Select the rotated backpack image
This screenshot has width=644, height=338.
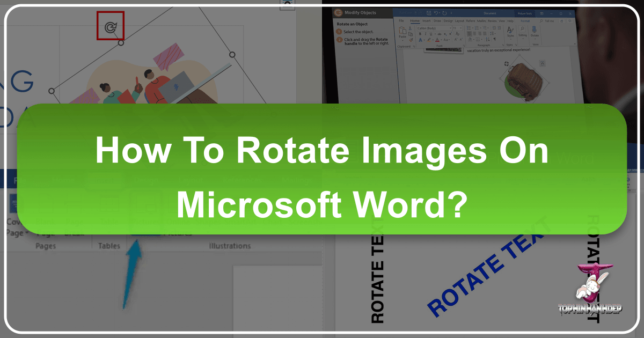click(x=524, y=80)
